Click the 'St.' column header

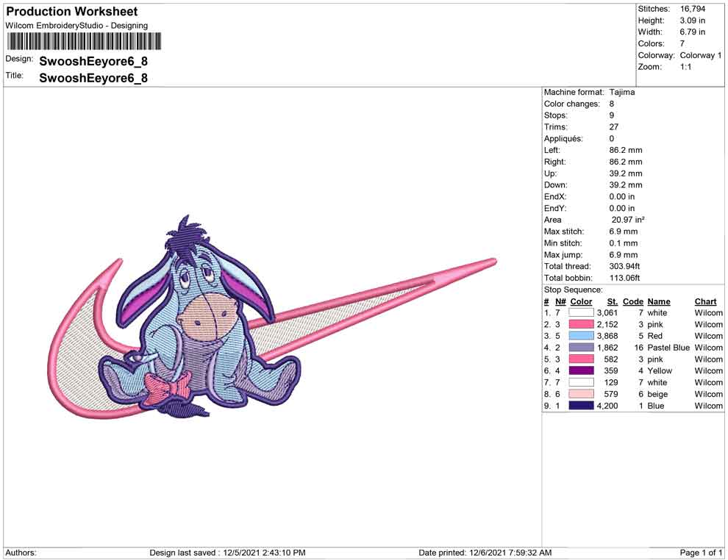pyautogui.click(x=613, y=301)
